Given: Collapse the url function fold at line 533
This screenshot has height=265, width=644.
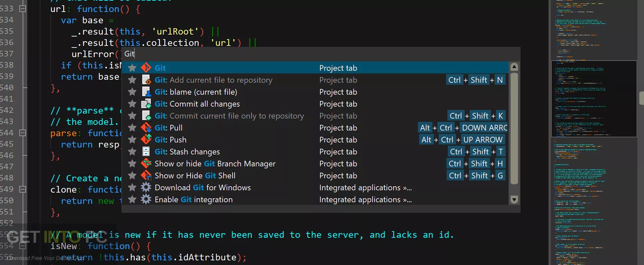Looking at the screenshot, I should tap(23, 9).
